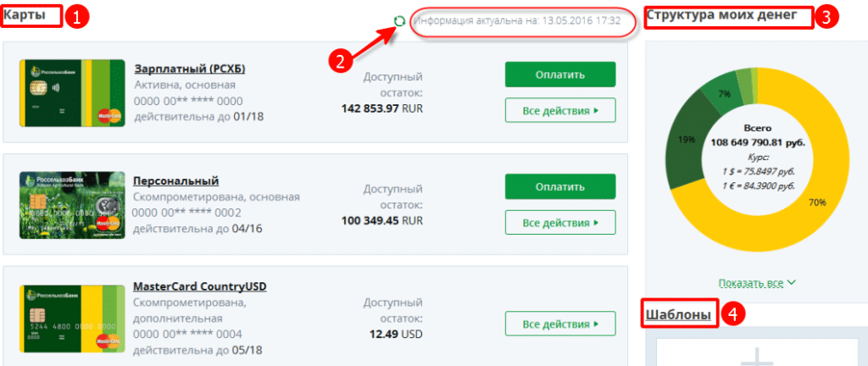This screenshot has height=366, width=868.
Task: Expand Все действия for the Персональный card
Action: pyautogui.click(x=560, y=223)
